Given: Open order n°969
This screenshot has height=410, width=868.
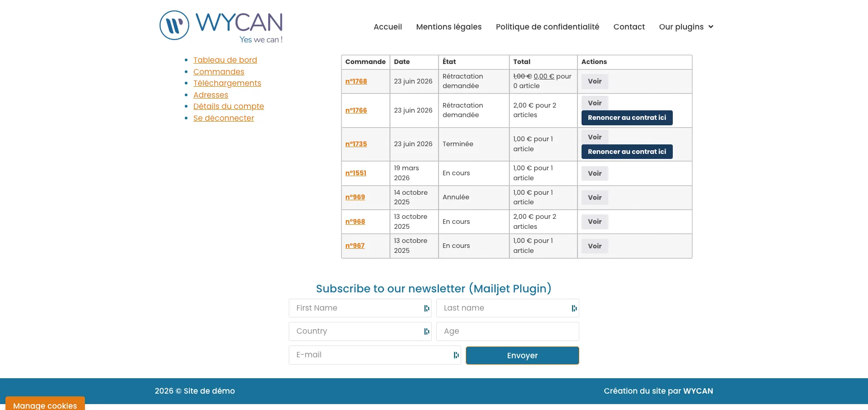Looking at the screenshot, I should point(355,197).
